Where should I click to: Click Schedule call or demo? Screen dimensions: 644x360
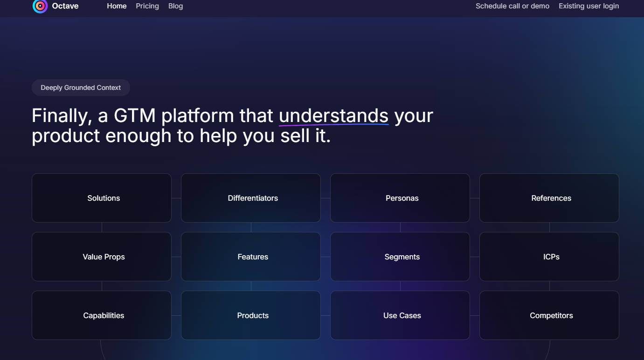(x=512, y=6)
